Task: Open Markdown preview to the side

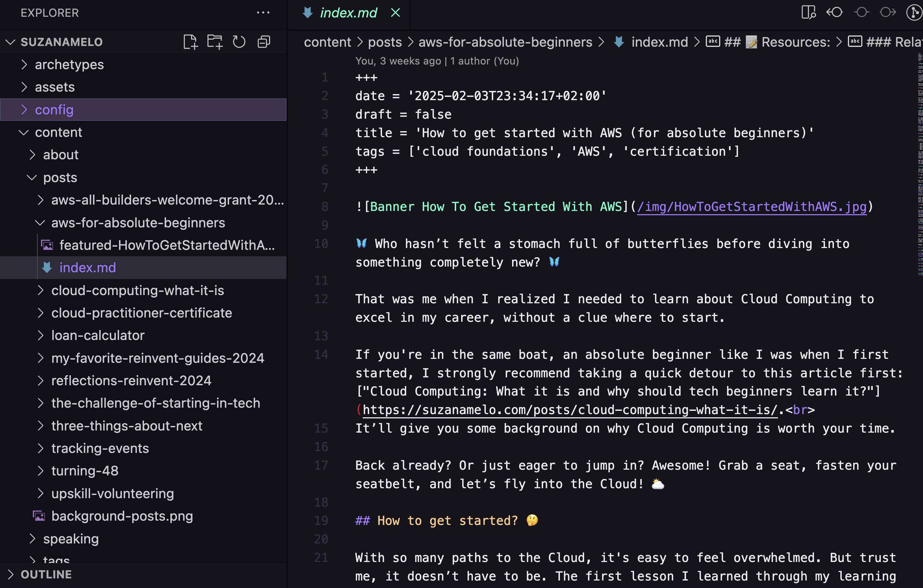Action: [x=808, y=12]
